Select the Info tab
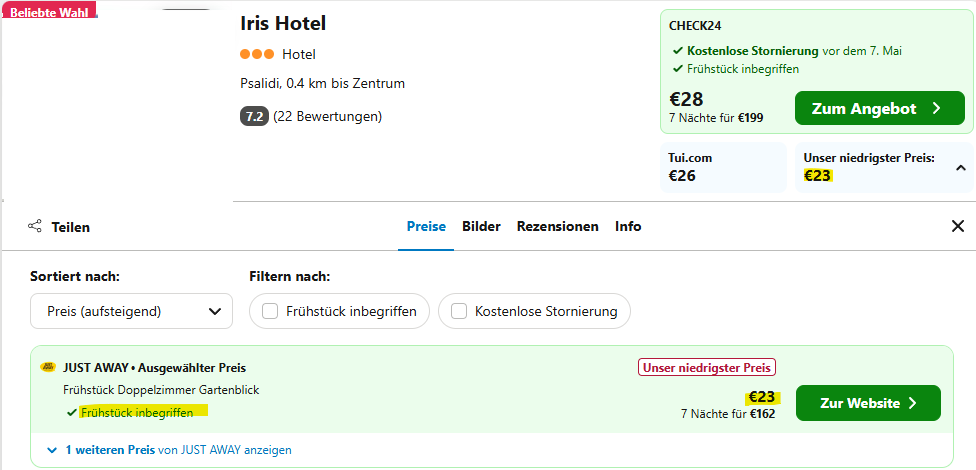 628,226
